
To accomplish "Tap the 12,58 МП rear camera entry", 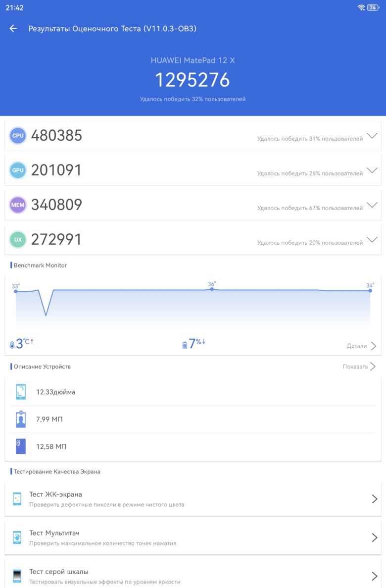I will (x=51, y=446).
